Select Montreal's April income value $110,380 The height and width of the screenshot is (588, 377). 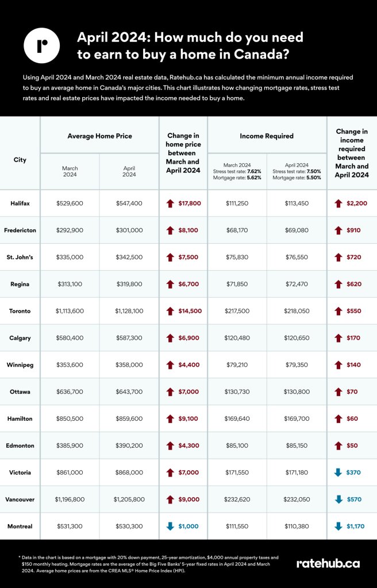(x=297, y=526)
